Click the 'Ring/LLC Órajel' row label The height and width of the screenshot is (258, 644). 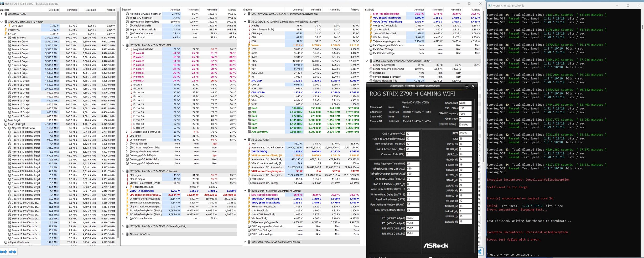coord(16,124)
